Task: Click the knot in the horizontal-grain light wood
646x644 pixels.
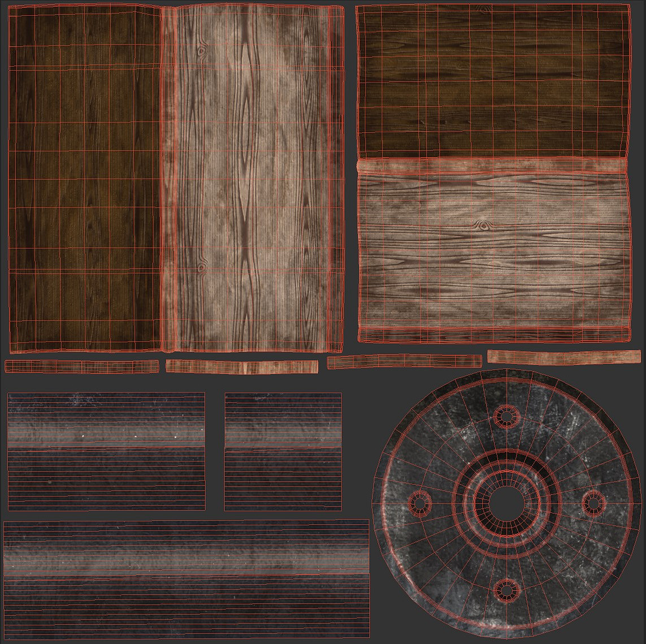Action: point(483,225)
